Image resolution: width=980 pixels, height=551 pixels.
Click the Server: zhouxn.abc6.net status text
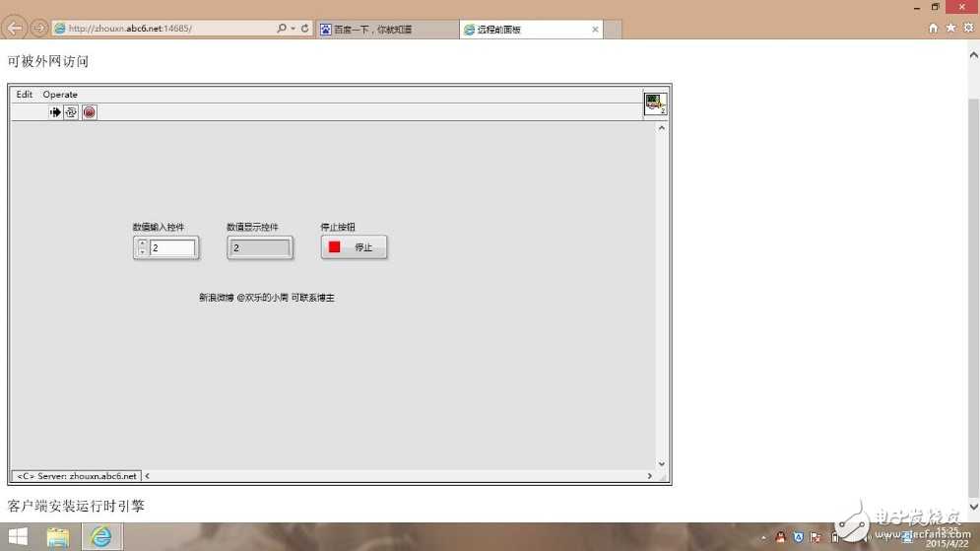point(77,476)
